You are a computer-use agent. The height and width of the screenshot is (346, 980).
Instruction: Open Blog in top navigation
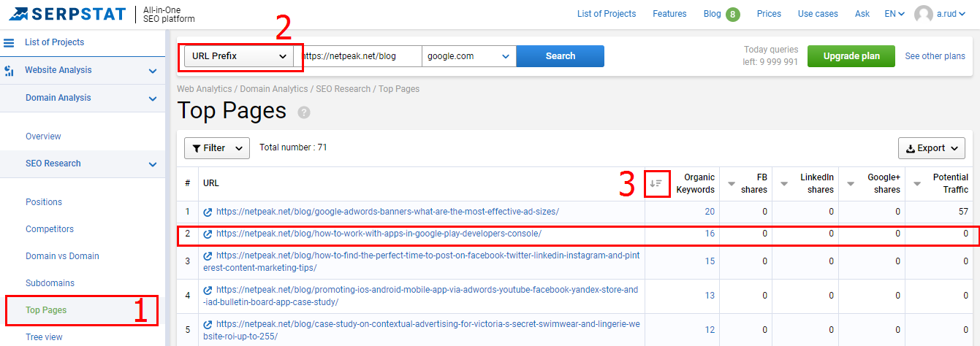click(712, 14)
